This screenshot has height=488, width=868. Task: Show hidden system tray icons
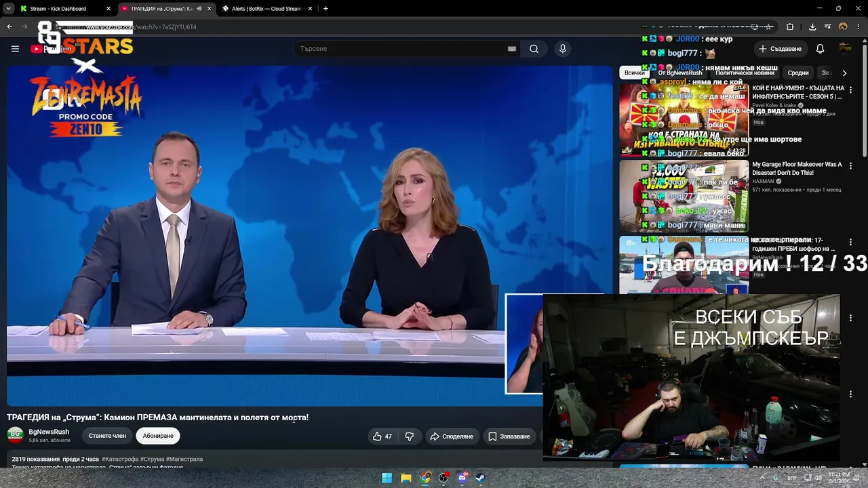(762, 478)
